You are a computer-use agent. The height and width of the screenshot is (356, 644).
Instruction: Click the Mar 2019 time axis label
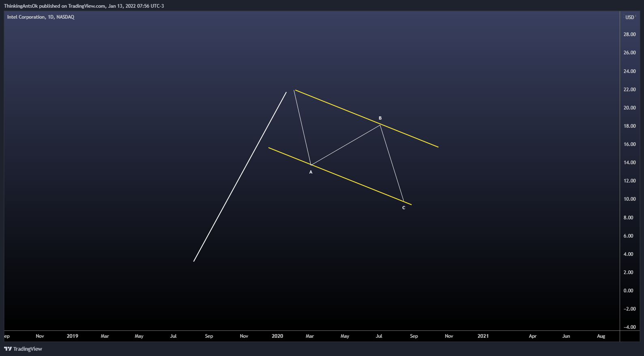click(x=105, y=336)
